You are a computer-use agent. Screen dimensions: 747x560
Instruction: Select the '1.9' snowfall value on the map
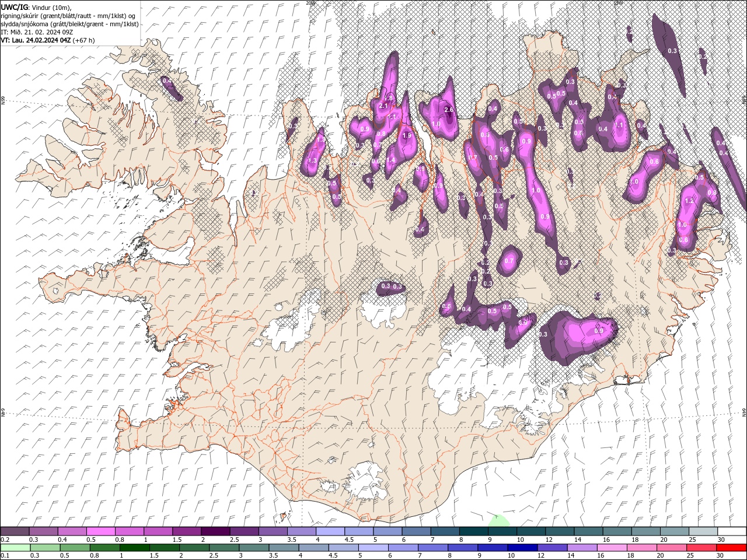407,135
